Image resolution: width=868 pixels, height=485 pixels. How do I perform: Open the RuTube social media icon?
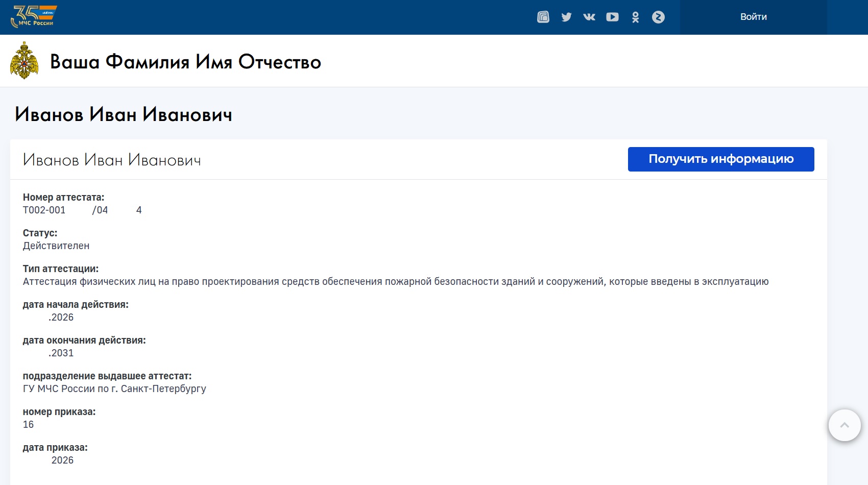[x=543, y=16]
